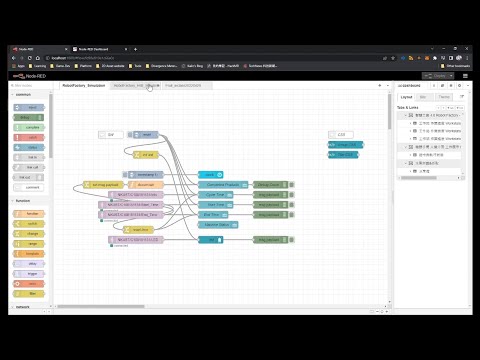Select the delay node in palette
This screenshot has height=360, width=480.
tap(29, 264)
